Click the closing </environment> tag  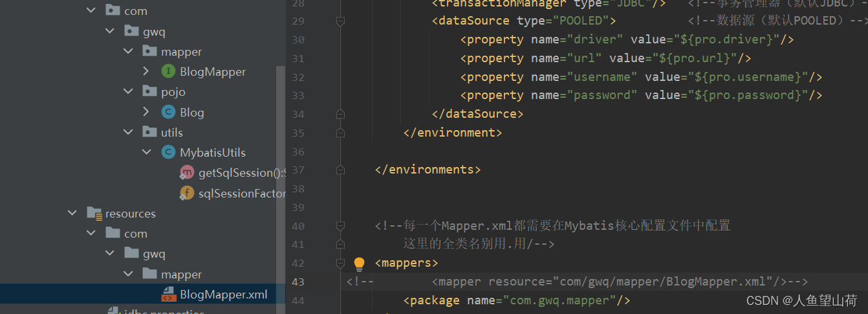click(453, 133)
